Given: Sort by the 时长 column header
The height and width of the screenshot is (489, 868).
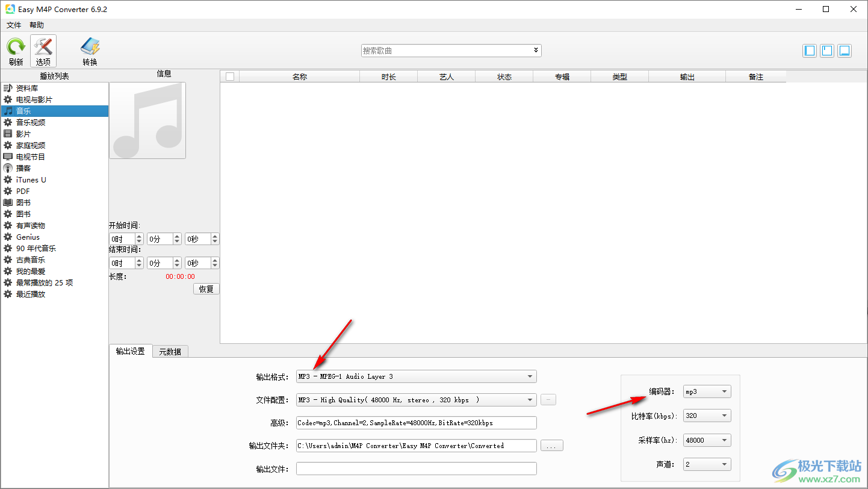Looking at the screenshot, I should (389, 76).
